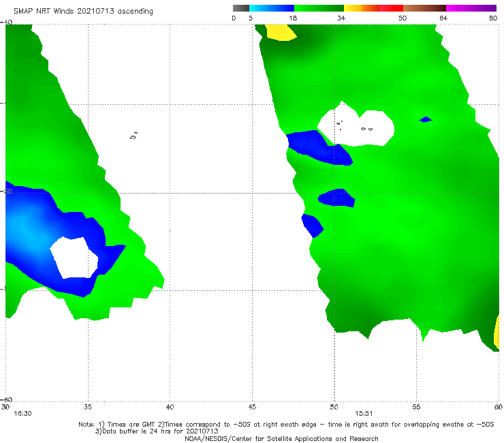Click the color bar label '18'
504x443 pixels.
[x=293, y=18]
